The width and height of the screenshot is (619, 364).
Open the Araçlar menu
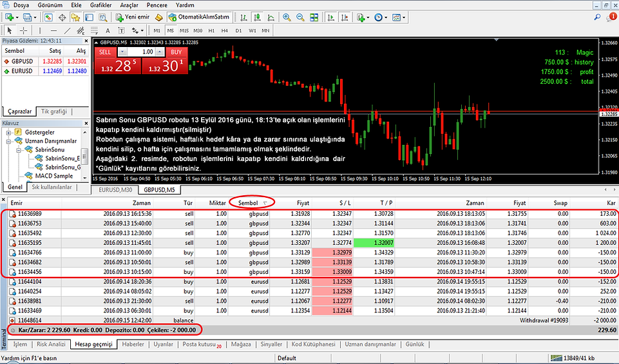pos(129,5)
